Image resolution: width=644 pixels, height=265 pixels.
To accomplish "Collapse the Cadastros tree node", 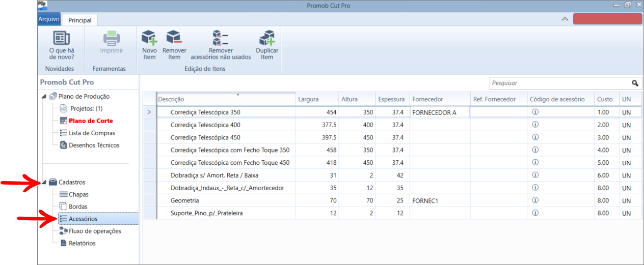I will (x=44, y=183).
